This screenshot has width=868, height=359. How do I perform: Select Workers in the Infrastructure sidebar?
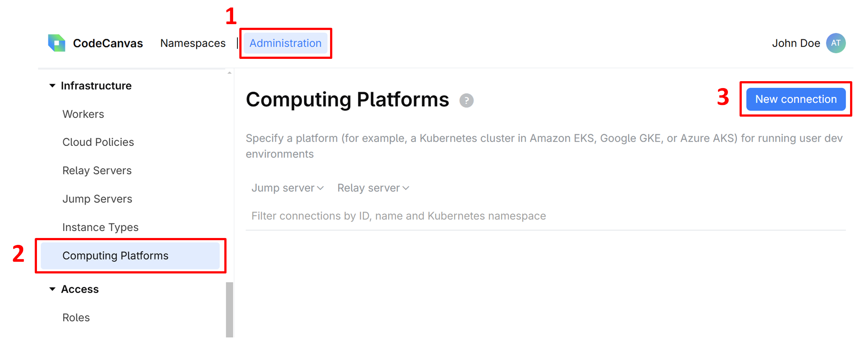point(83,114)
